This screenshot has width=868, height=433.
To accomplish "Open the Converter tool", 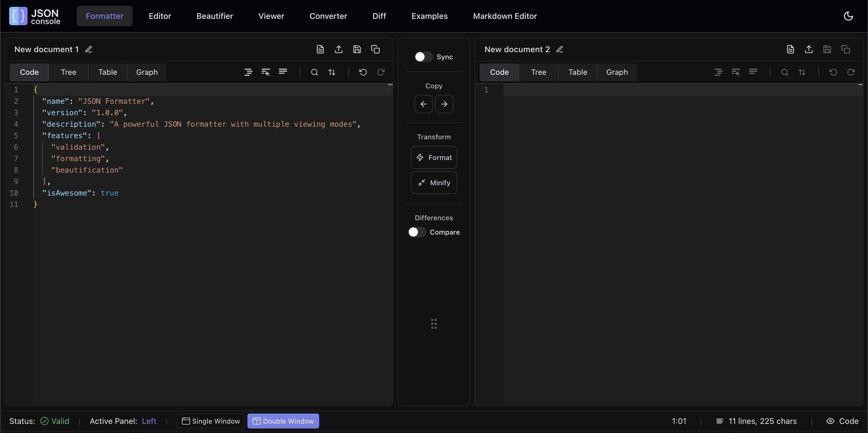I will (328, 16).
